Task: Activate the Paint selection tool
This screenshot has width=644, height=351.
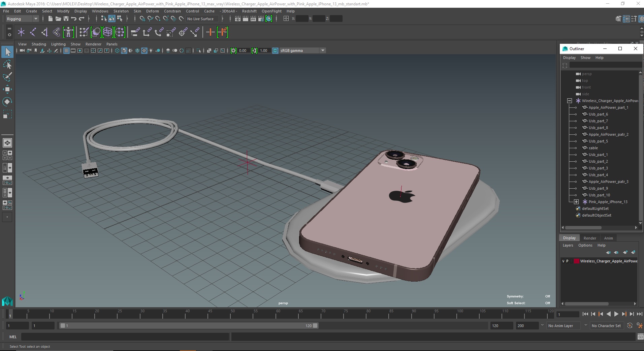Action: 7,77
